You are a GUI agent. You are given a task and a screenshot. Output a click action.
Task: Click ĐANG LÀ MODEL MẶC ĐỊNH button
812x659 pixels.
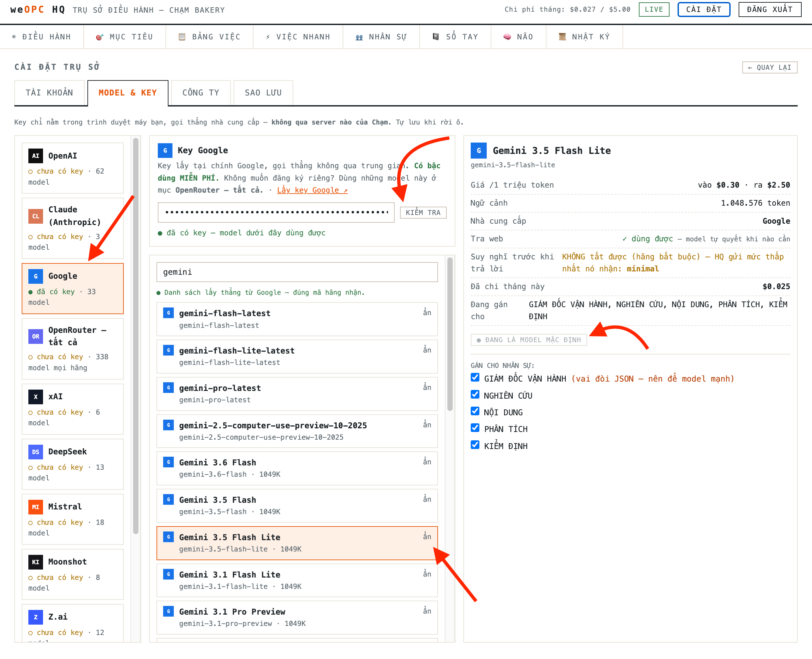(x=529, y=340)
